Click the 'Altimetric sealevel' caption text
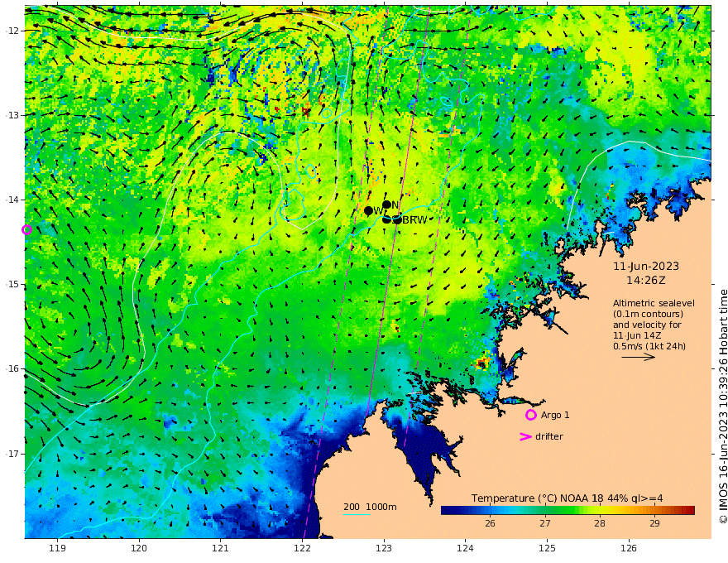728x563 pixels. [654, 303]
